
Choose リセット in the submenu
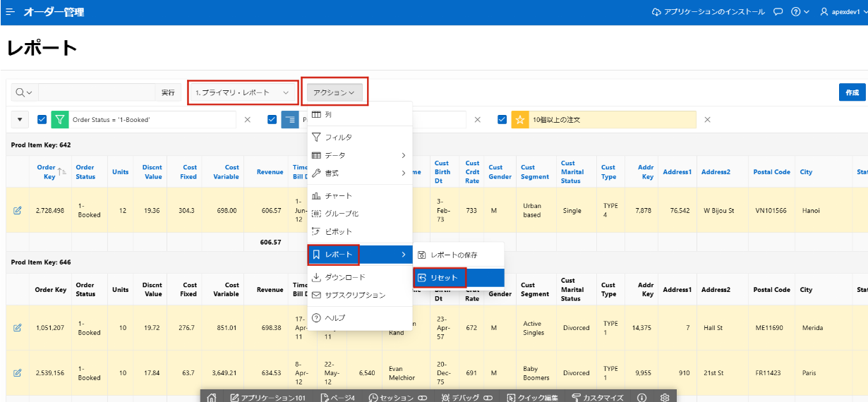point(459,277)
